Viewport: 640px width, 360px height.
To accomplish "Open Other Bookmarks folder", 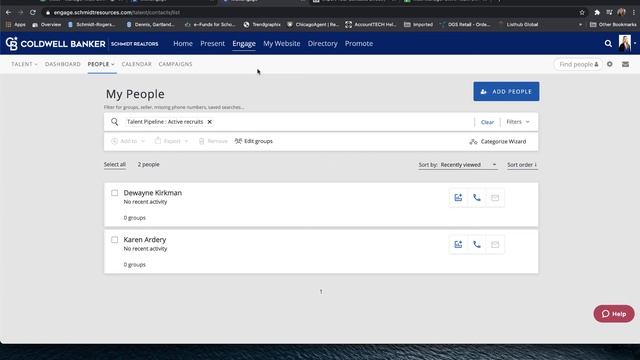I will (613, 24).
